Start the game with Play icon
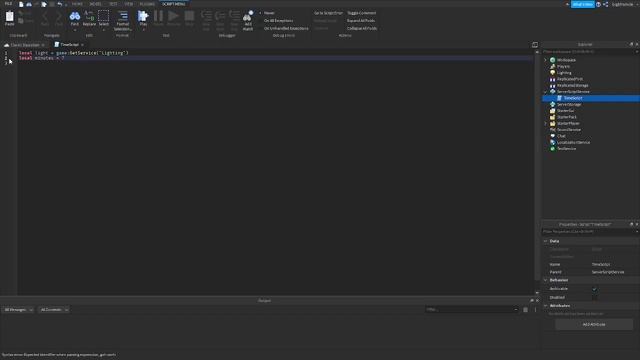The height and width of the screenshot is (360, 640). coord(143,16)
